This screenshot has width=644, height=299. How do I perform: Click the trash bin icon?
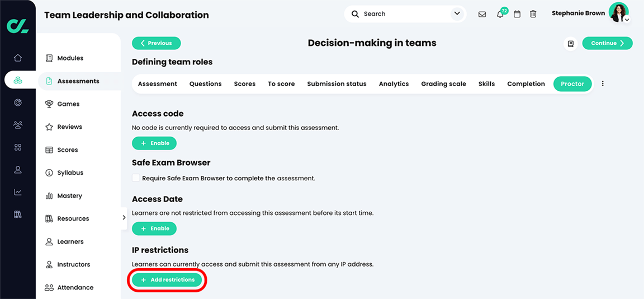tap(533, 14)
